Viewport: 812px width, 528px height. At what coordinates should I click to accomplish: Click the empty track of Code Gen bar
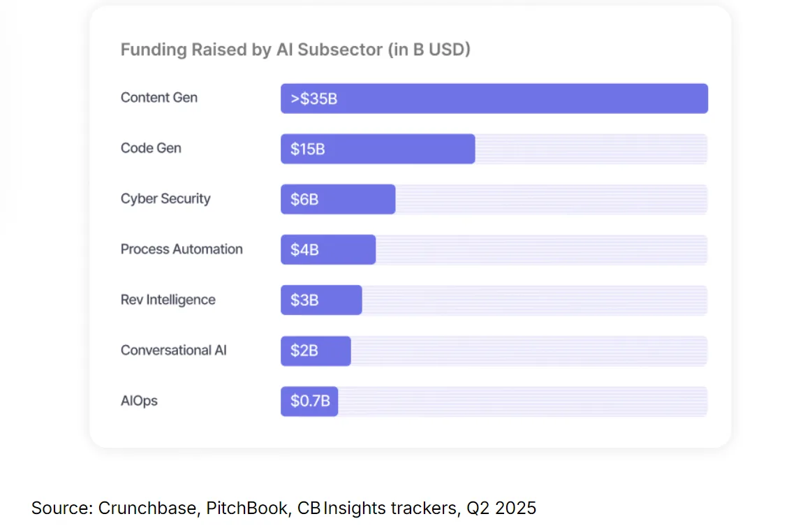pos(591,149)
